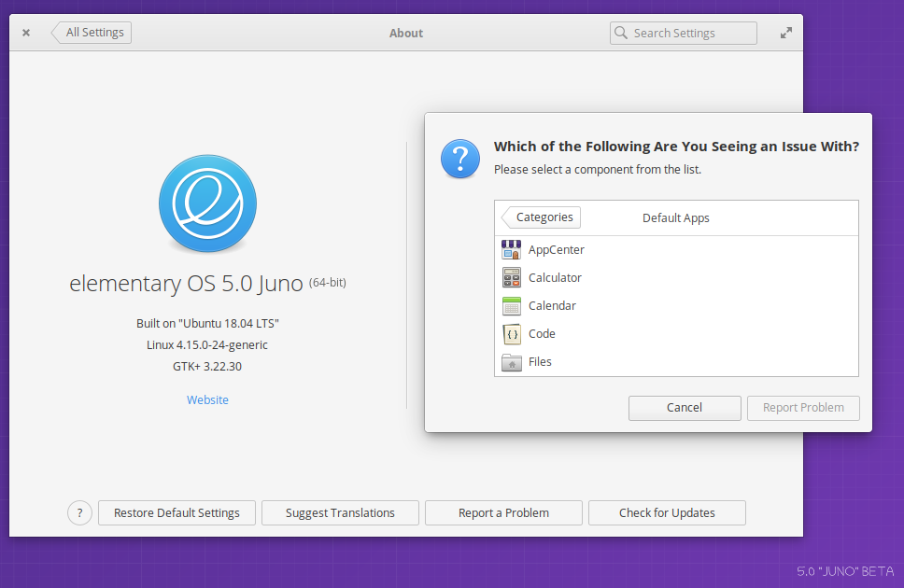The width and height of the screenshot is (904, 588).
Task: Select Calendar from the component list
Action: tap(676, 305)
